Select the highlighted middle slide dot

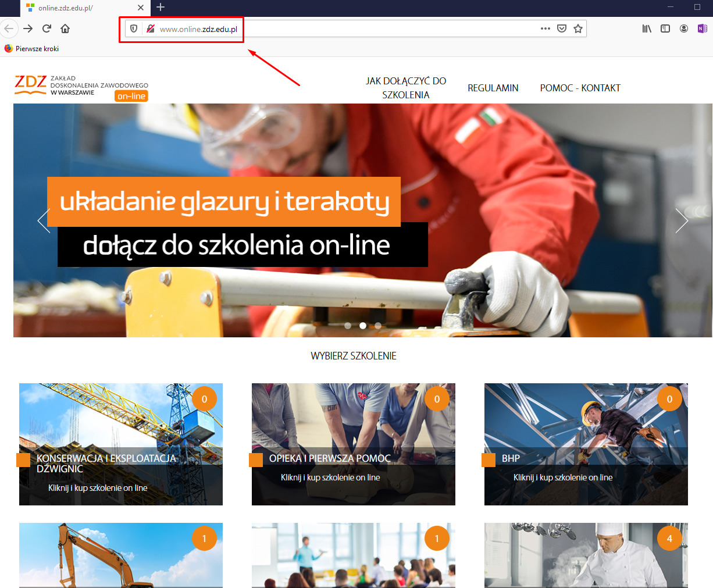(363, 326)
